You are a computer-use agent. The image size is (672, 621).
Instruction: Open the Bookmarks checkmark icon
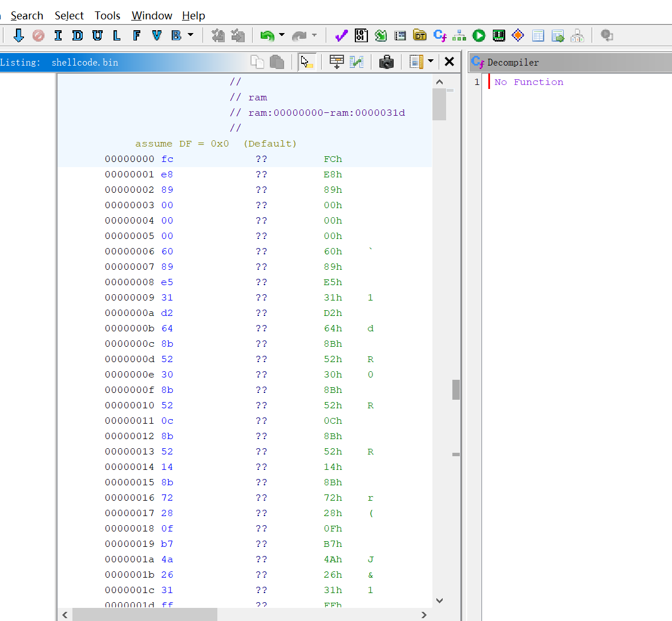(x=341, y=36)
